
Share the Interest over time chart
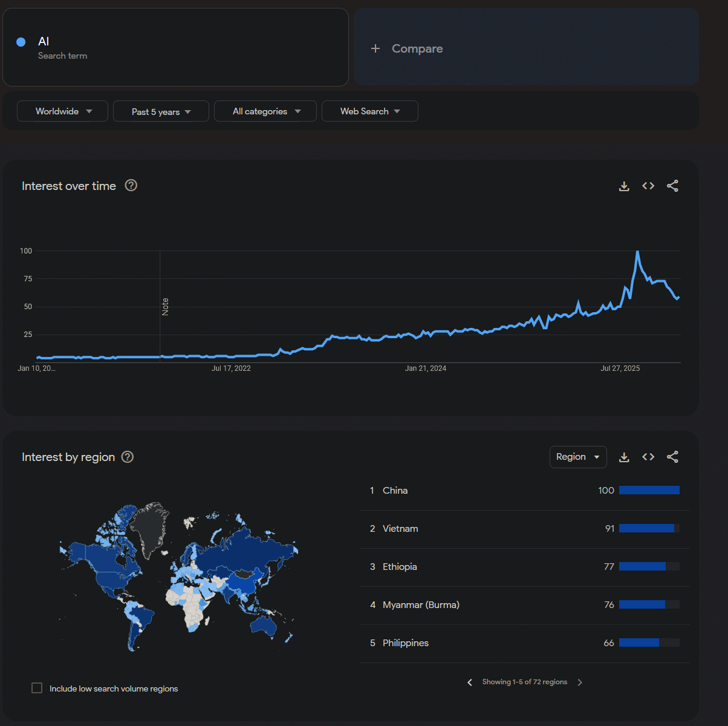[x=672, y=186]
